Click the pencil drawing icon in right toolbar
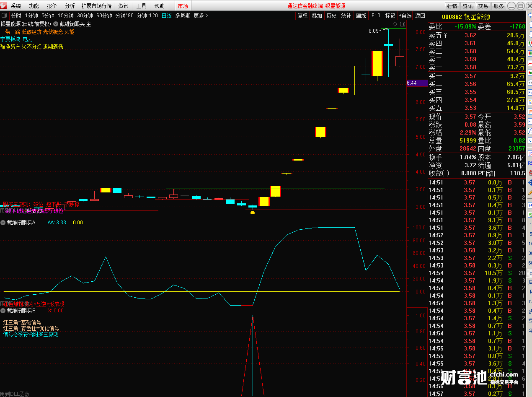Screen dimensions: 532x397 tap(529, 192)
